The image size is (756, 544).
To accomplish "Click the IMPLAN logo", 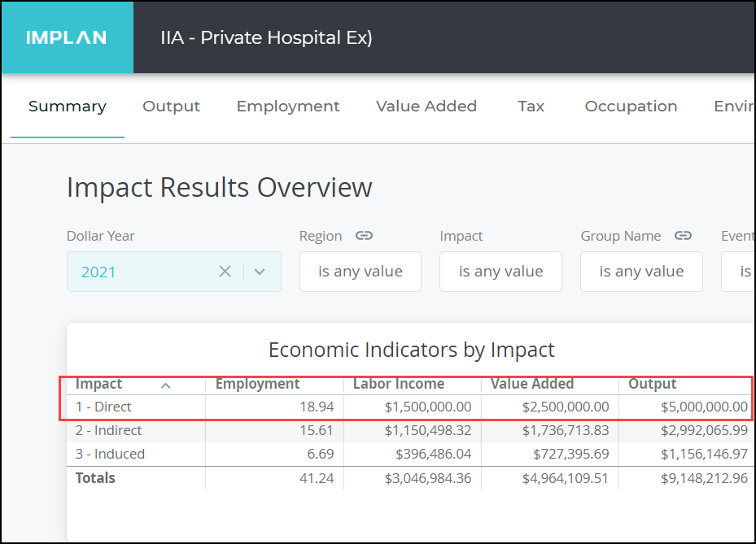I will pyautogui.click(x=67, y=37).
